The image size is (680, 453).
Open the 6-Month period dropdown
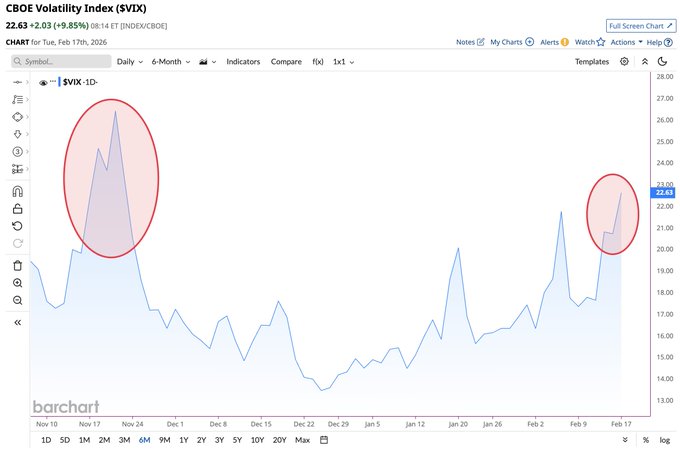tap(171, 62)
